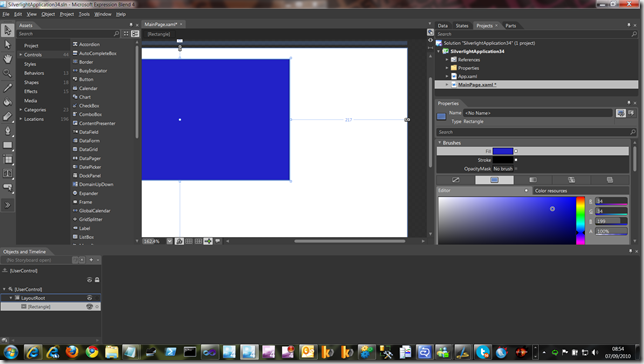This screenshot has height=364, width=644.
Task: Click the No brush tab icon
Action: click(x=455, y=180)
